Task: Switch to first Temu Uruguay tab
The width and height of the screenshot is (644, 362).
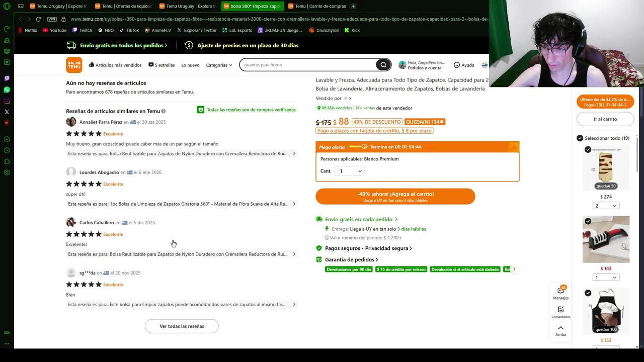Action: [58, 6]
